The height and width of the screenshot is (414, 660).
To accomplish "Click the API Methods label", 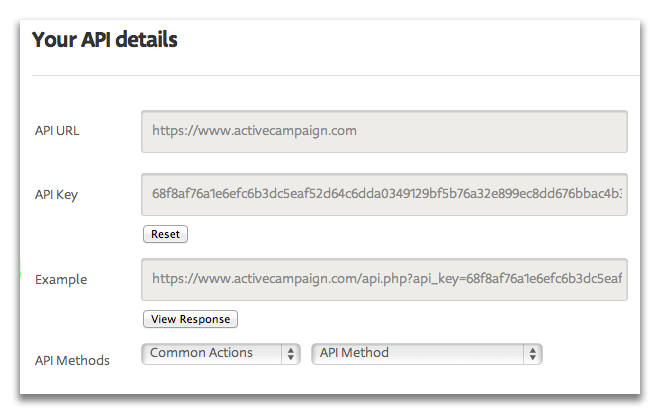I will point(72,361).
